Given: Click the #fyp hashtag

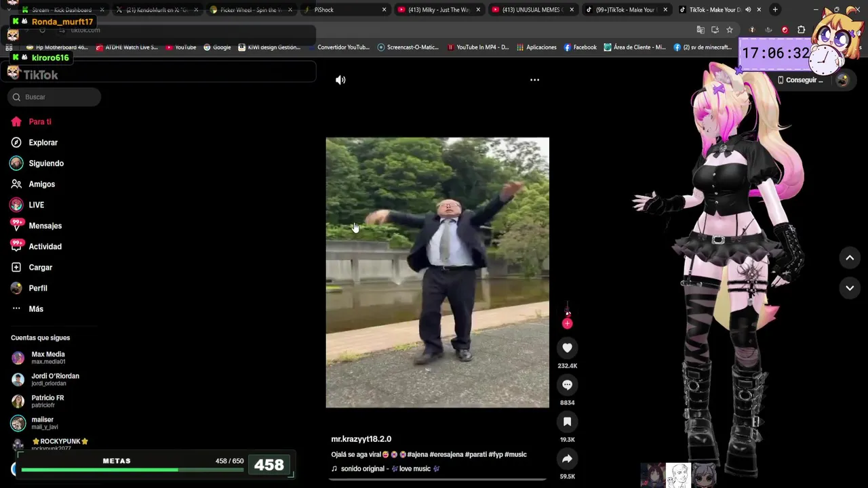Looking at the screenshot, I should pyautogui.click(x=496, y=455).
